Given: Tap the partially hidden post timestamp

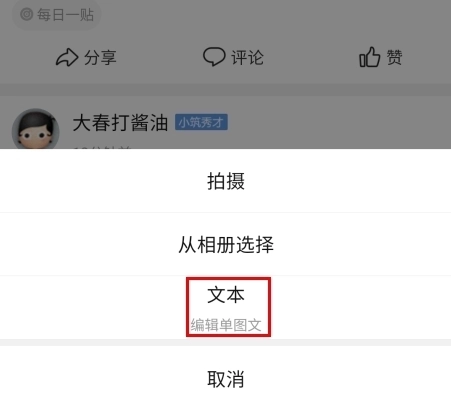Looking at the screenshot, I should click(102, 147).
